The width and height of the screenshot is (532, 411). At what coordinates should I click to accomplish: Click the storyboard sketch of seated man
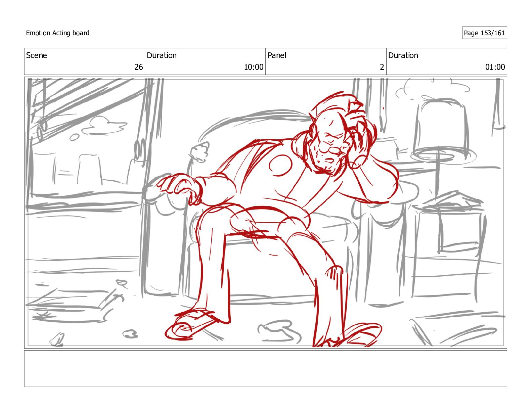click(x=265, y=213)
